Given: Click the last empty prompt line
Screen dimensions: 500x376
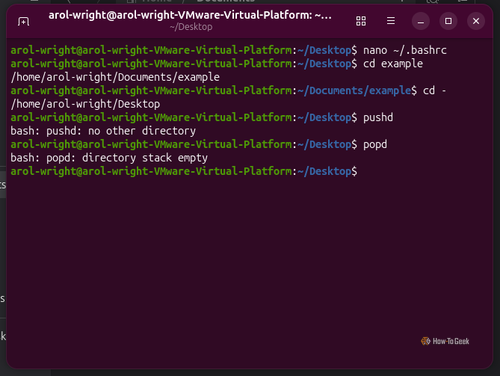Looking at the screenshot, I should 184,171.
